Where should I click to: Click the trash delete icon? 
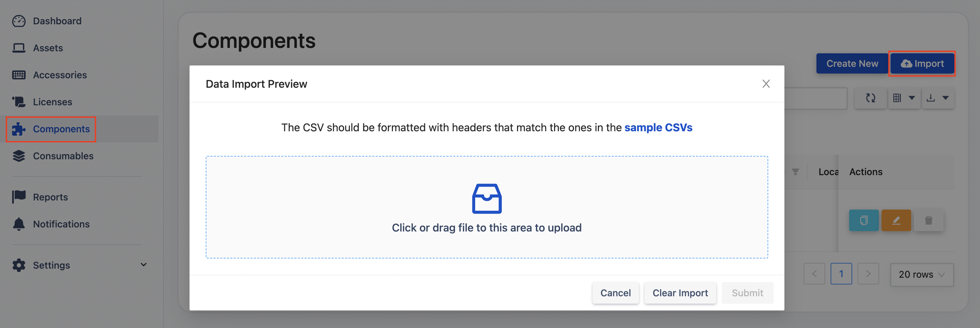click(x=928, y=220)
